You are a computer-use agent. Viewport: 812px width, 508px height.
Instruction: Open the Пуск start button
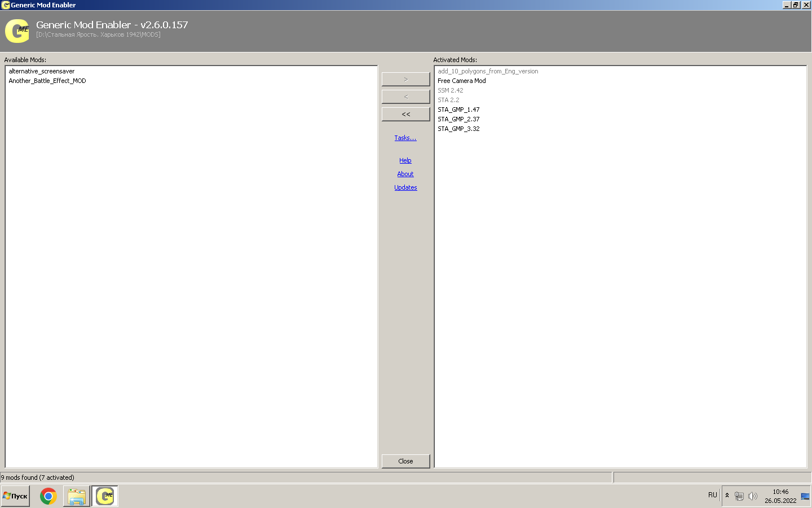point(15,496)
